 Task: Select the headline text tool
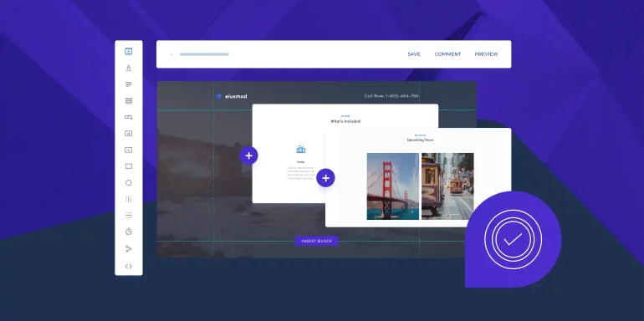tap(129, 68)
